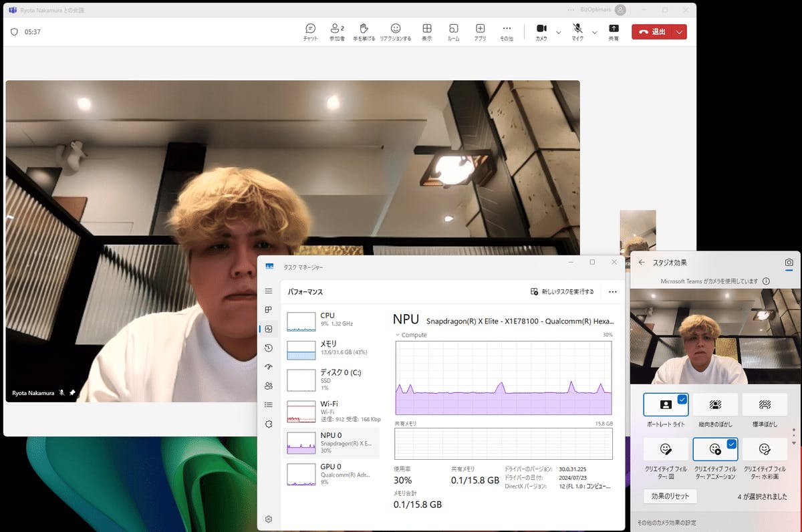The image size is (802, 532).
Task: Expand the microphone options dropdown arrow
Action: pos(594,32)
